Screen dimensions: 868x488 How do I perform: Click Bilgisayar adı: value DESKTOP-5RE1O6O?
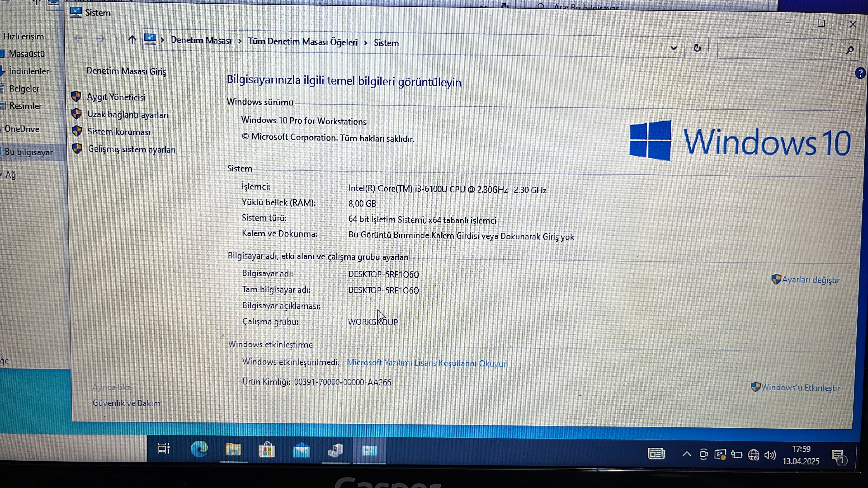384,274
